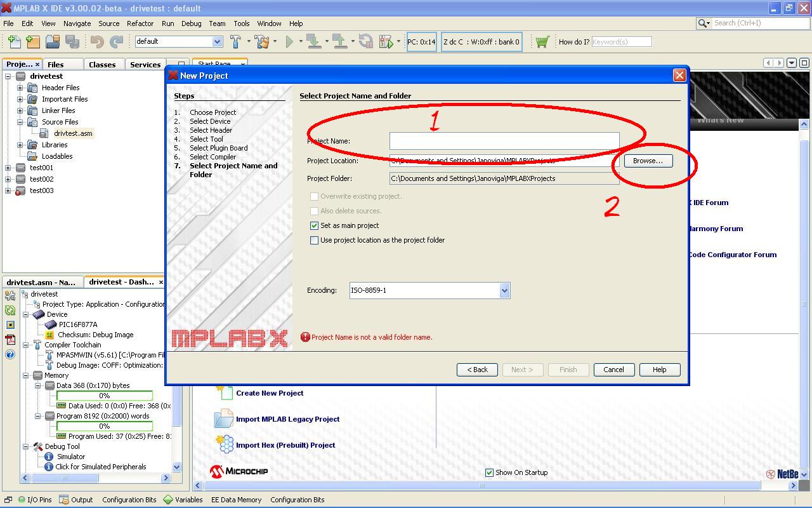This screenshot has width=812, height=508.
Task: Collapse the Source Files folder
Action: [x=20, y=122]
